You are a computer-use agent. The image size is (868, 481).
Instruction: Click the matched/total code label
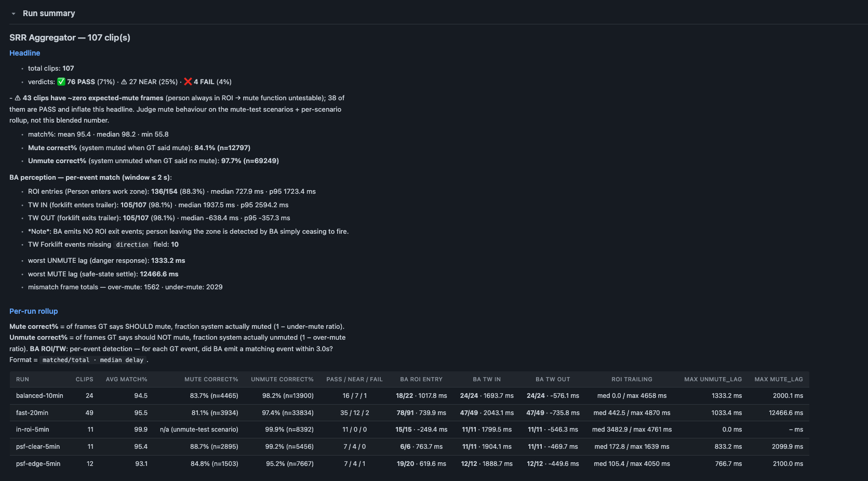66,360
